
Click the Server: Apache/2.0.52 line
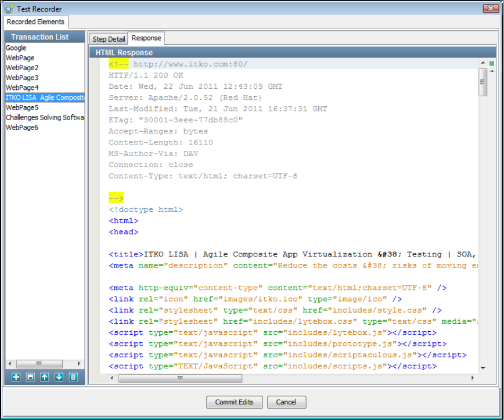185,97
